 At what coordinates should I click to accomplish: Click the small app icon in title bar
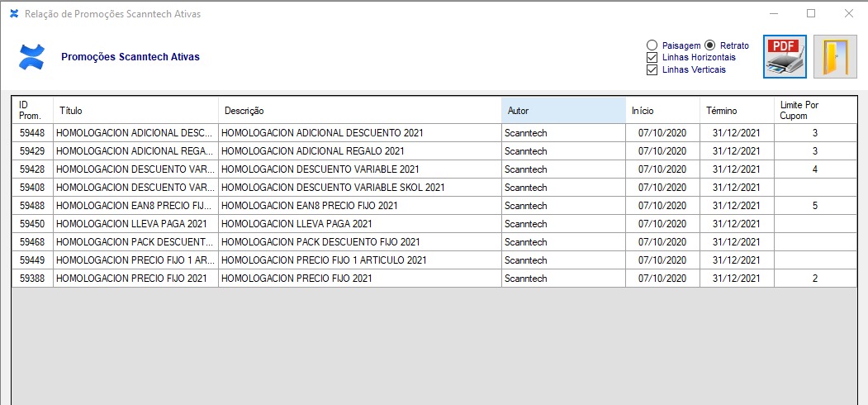(x=14, y=14)
